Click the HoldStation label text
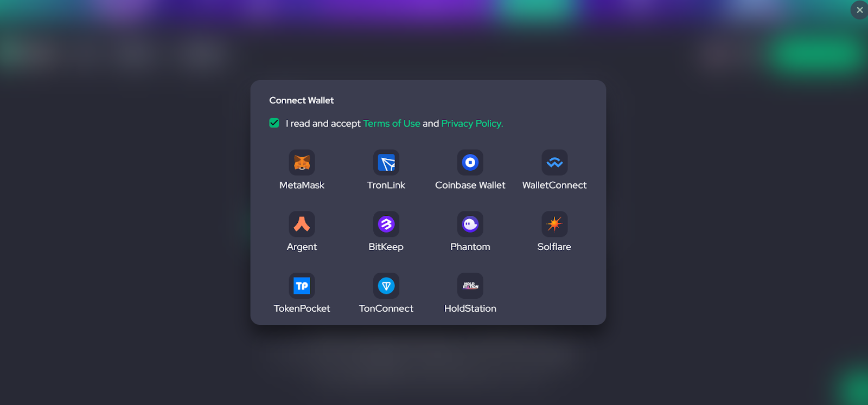868x405 pixels. click(x=470, y=308)
